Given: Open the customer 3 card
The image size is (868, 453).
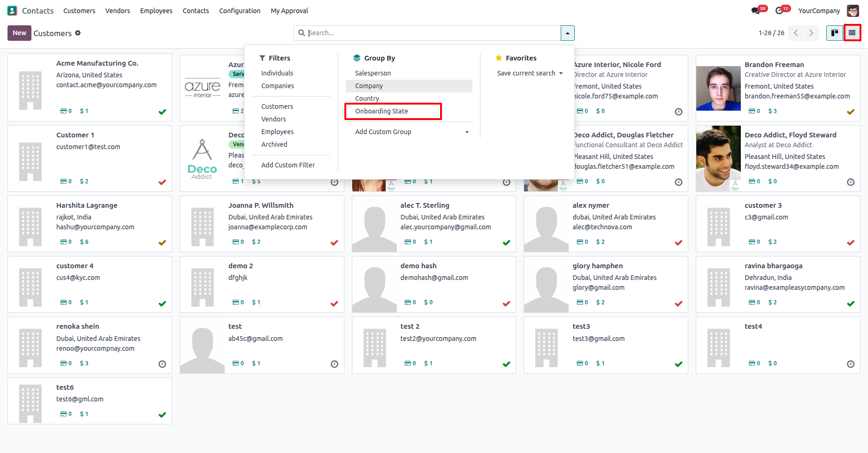Looking at the screenshot, I should click(x=778, y=224).
